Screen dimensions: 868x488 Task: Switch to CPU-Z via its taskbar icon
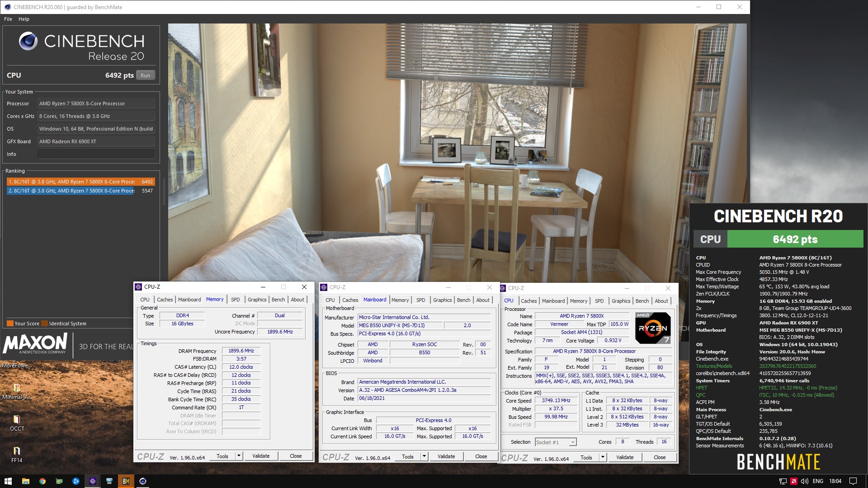pyautogui.click(x=93, y=481)
